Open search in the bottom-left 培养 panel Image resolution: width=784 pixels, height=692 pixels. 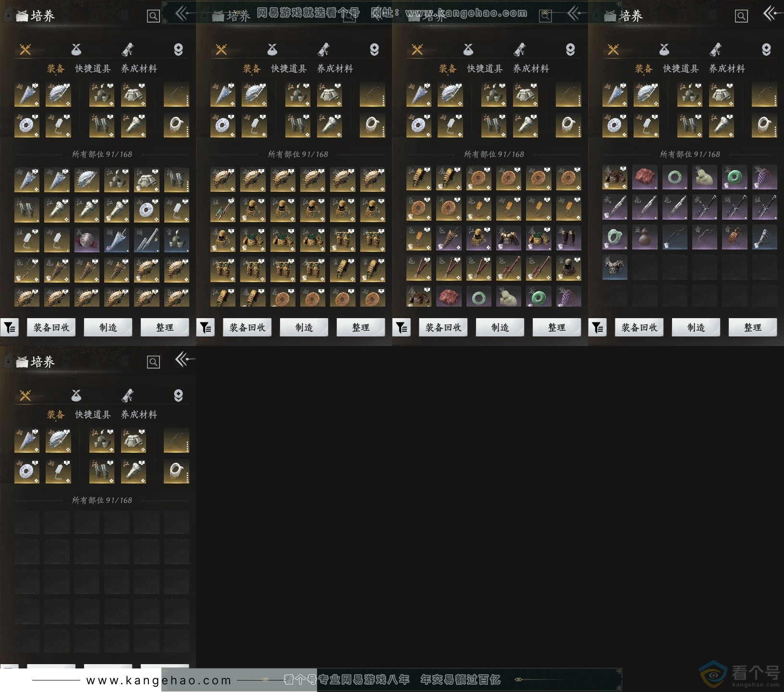[153, 362]
